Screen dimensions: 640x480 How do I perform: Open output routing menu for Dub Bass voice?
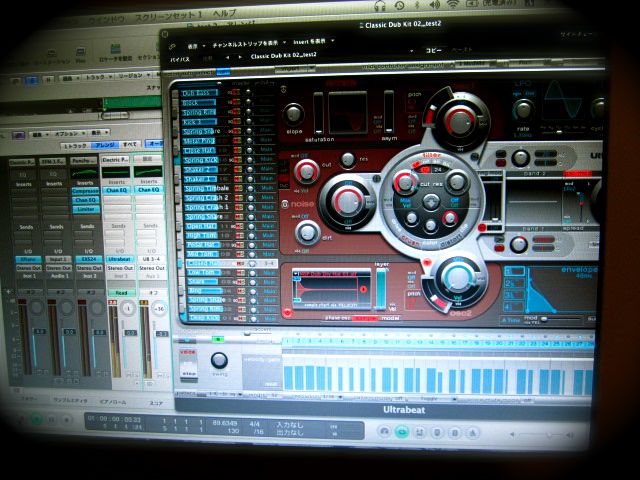click(266, 93)
